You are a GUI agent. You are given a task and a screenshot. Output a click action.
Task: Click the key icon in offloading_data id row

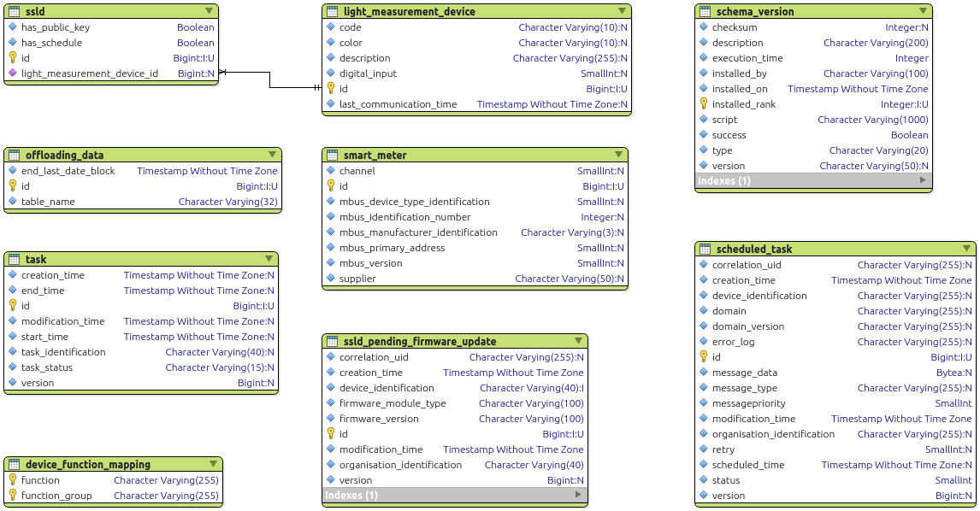13,186
